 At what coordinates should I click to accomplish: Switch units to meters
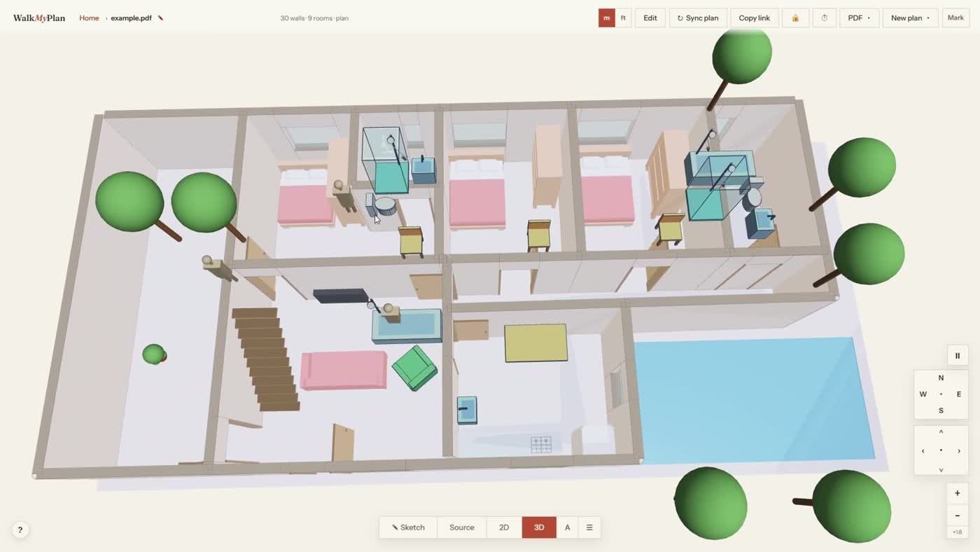click(x=606, y=18)
